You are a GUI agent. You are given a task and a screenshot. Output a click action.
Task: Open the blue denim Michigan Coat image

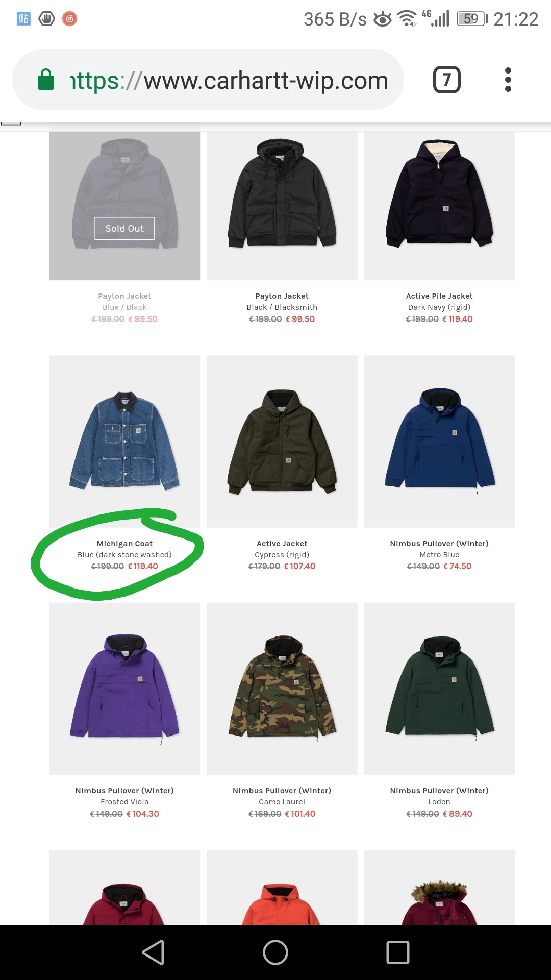tap(124, 442)
